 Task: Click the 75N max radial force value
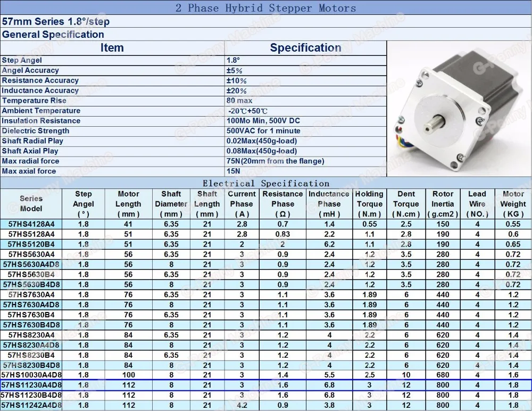pos(275,161)
